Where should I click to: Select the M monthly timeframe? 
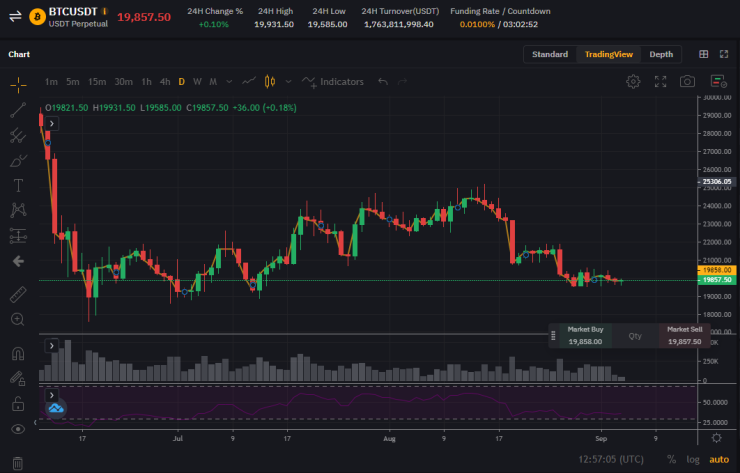[213, 82]
